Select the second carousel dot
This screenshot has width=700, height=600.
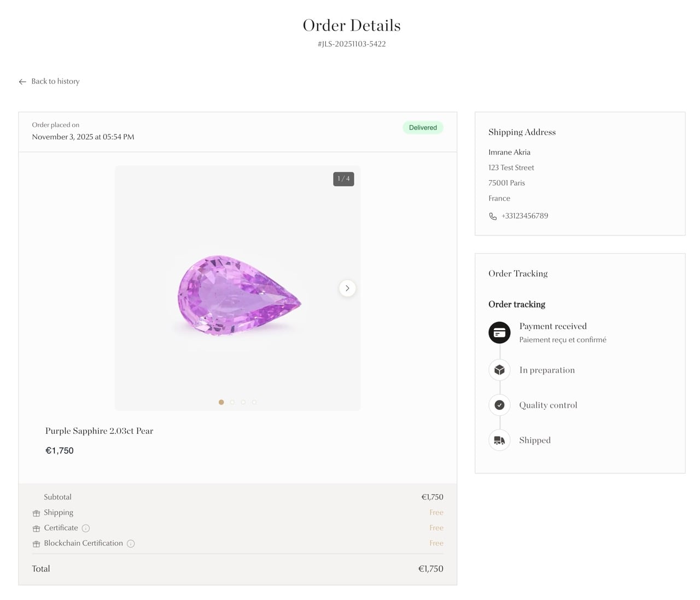tap(232, 402)
